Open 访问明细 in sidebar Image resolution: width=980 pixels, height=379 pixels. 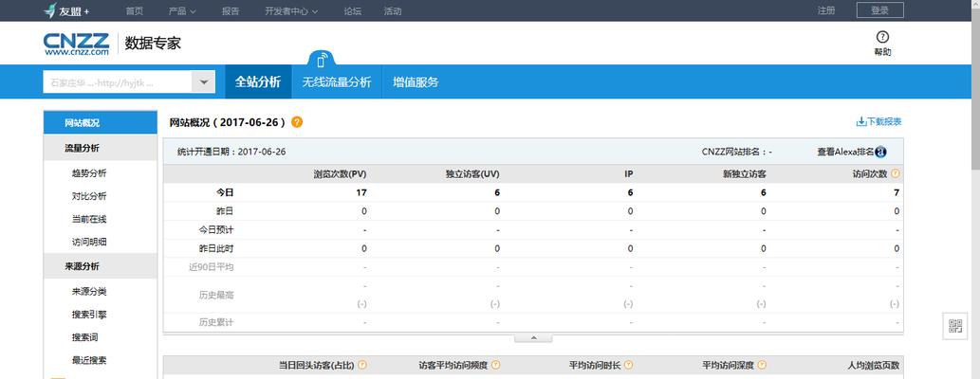[x=89, y=242]
